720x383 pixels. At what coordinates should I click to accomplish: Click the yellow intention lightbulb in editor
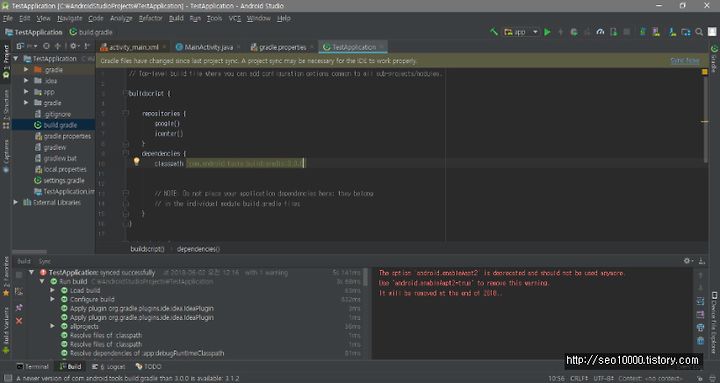136,161
